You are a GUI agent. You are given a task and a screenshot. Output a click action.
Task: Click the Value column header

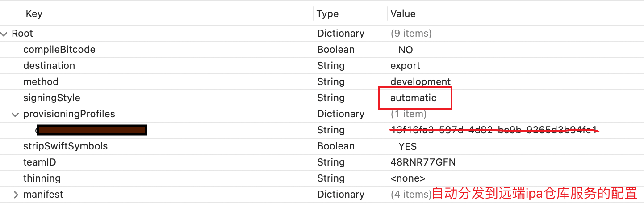coord(403,14)
